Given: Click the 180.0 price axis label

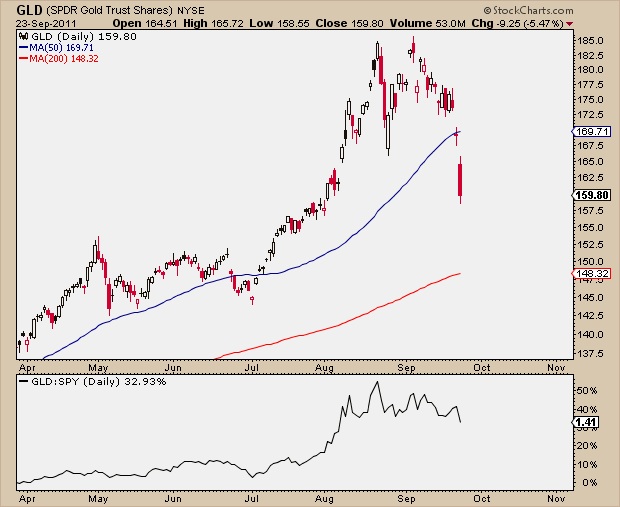Looking at the screenshot, I should coord(590,70).
